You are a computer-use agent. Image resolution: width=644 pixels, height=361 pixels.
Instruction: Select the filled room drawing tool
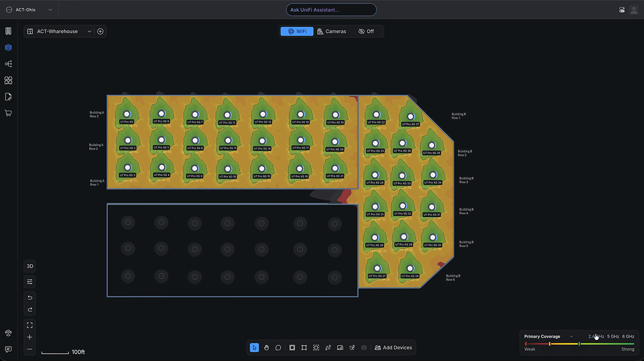click(292, 347)
